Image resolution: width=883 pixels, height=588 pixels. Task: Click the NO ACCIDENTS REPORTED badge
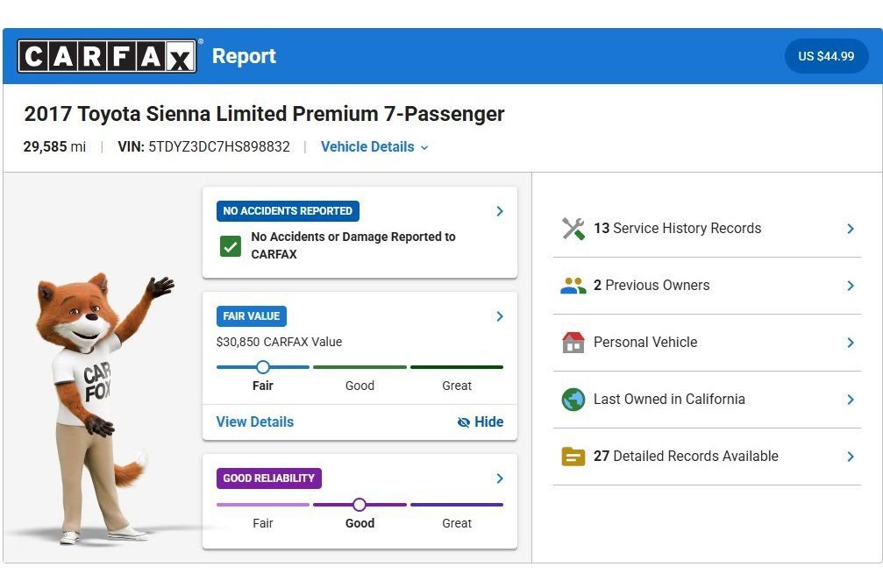[x=288, y=211]
